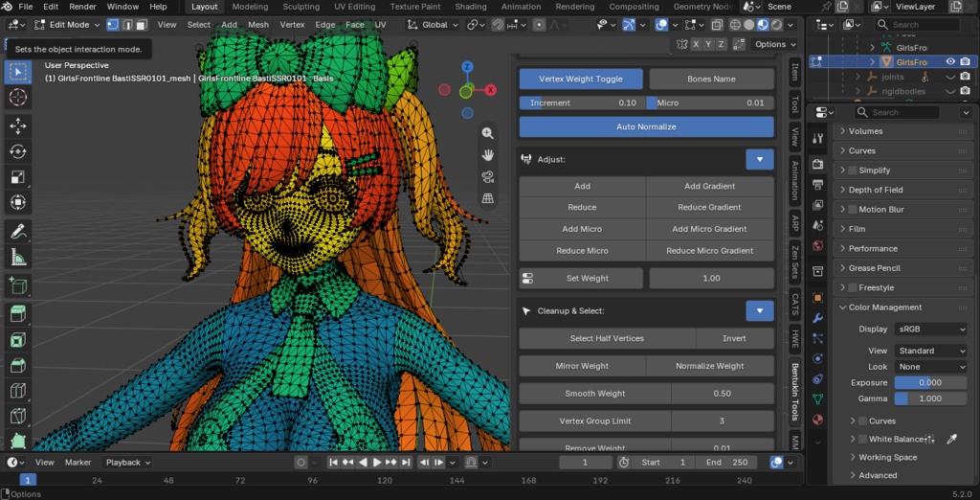
Task: Open the Modifiers wrench properties tab
Action: (817, 318)
